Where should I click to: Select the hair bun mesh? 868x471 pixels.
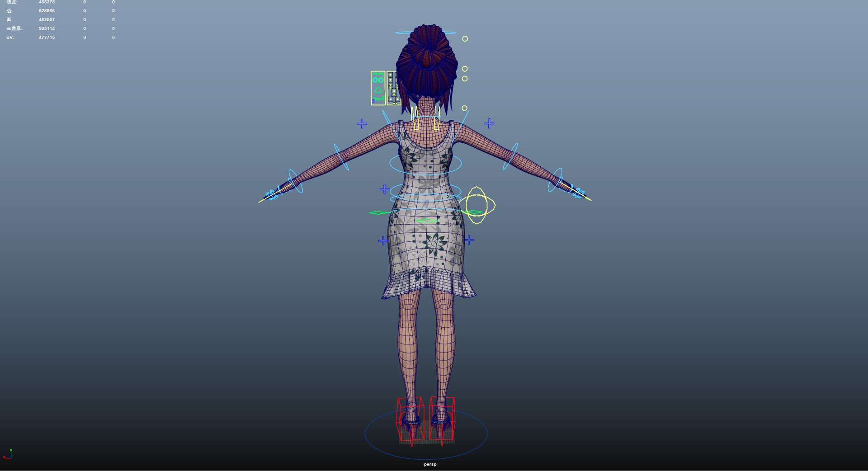coord(427,50)
